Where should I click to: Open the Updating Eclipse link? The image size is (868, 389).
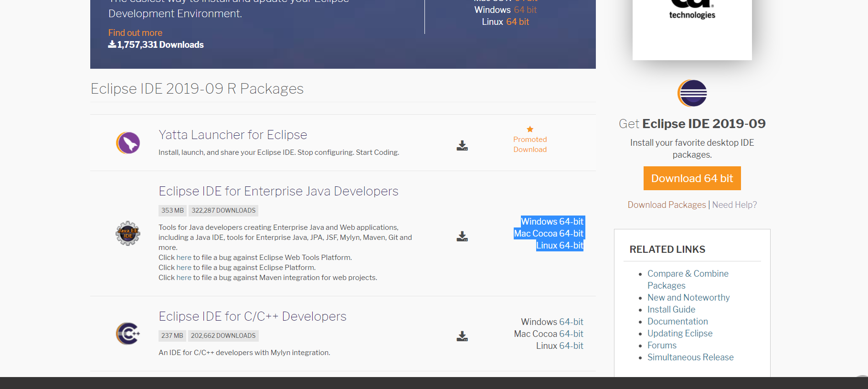(x=680, y=333)
